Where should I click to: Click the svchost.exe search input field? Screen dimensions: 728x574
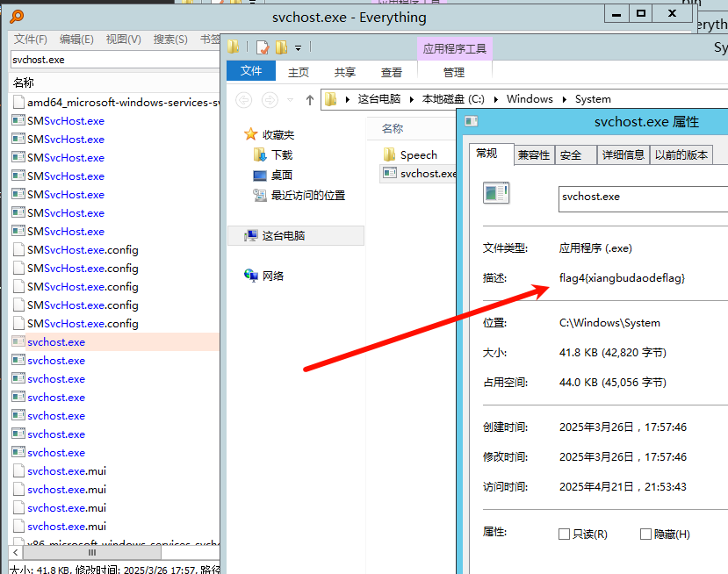pyautogui.click(x=114, y=60)
